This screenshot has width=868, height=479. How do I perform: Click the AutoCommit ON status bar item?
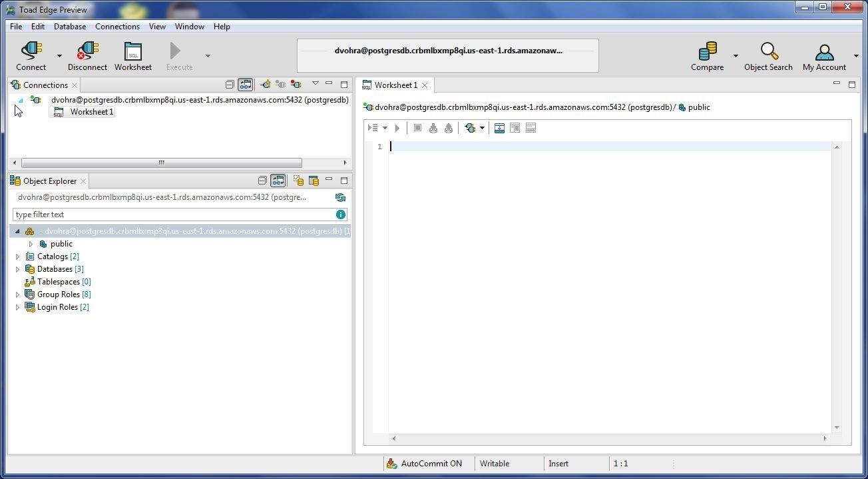[x=424, y=464]
